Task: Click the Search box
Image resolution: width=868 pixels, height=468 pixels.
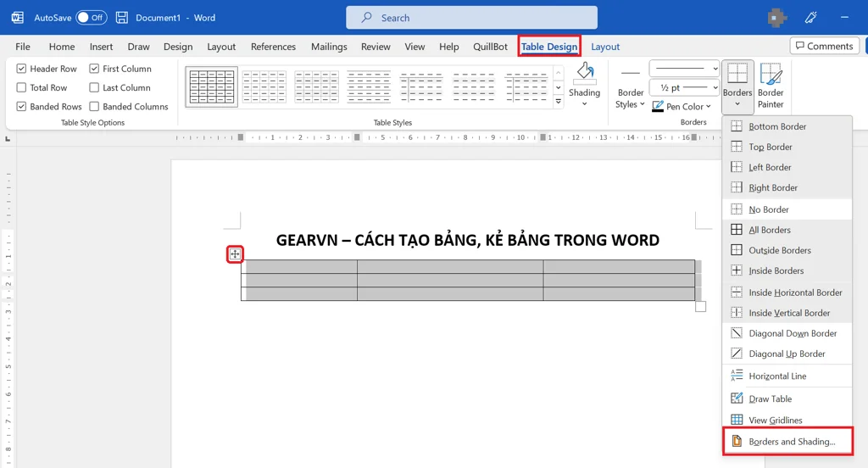Action: click(x=471, y=18)
